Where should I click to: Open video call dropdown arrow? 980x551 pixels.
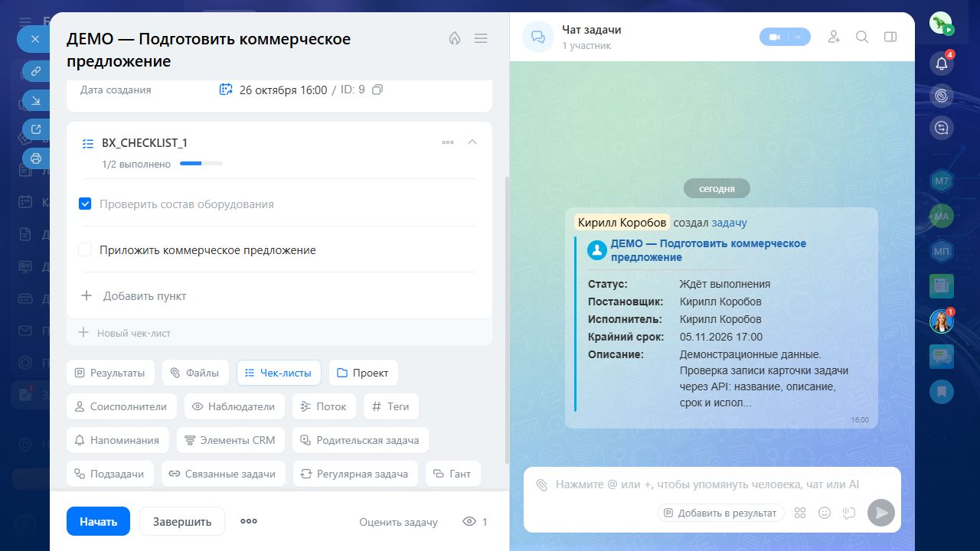click(x=799, y=37)
